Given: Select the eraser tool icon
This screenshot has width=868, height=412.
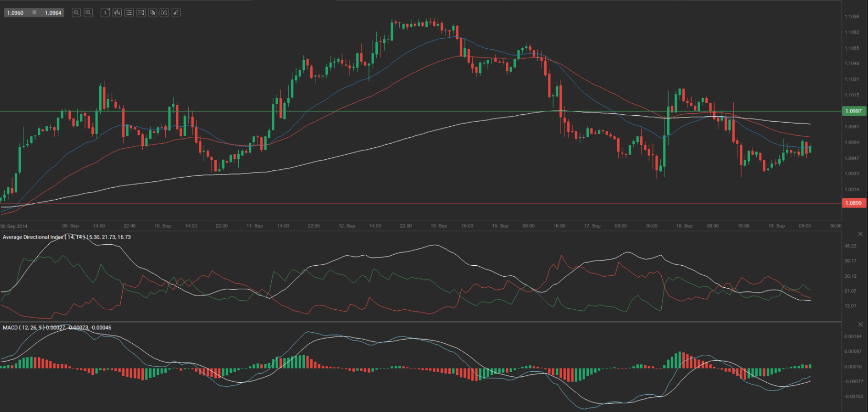Looking at the screenshot, I should point(176,13).
